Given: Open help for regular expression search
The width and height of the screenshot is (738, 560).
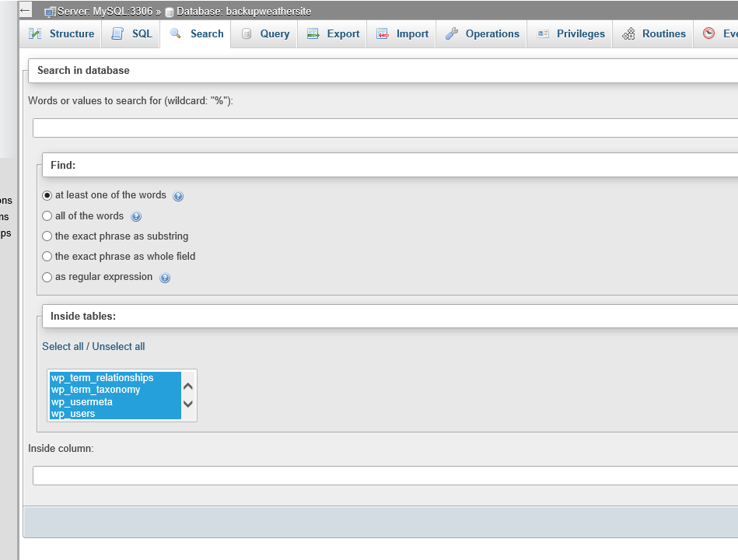Looking at the screenshot, I should click(165, 277).
